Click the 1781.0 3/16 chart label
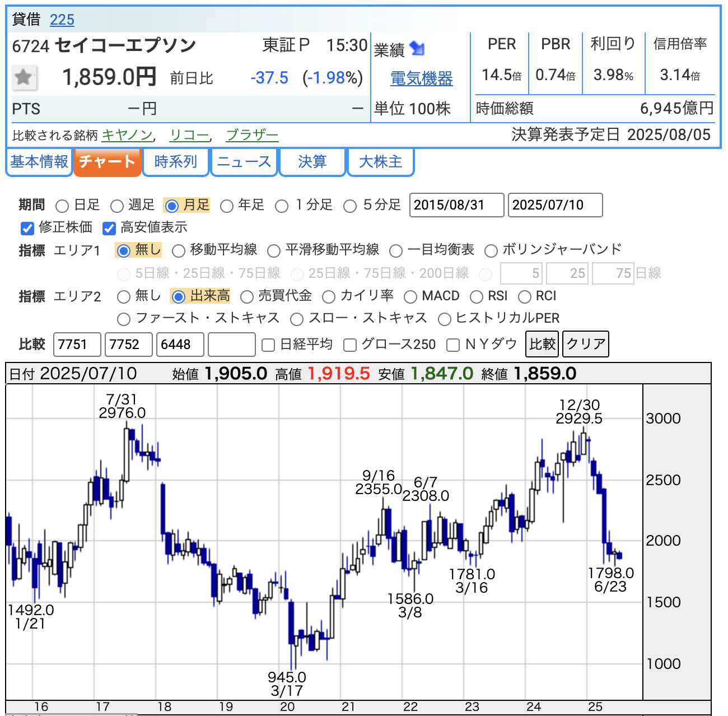Screen dimensions: 728x716 (x=472, y=581)
